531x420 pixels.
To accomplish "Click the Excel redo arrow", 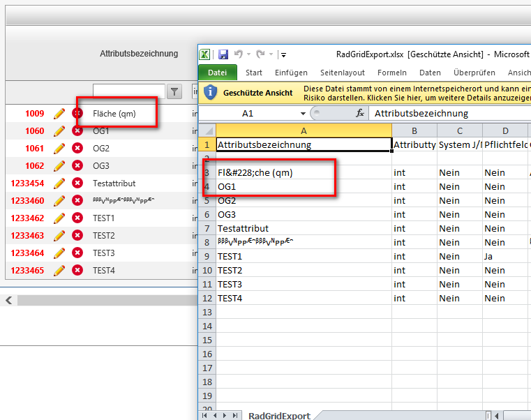I will pyautogui.click(x=260, y=54).
